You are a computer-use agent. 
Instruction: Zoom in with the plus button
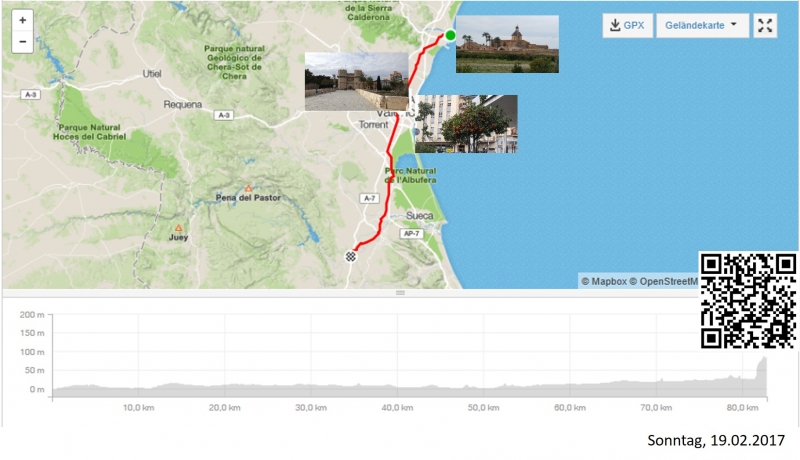pyautogui.click(x=22, y=20)
